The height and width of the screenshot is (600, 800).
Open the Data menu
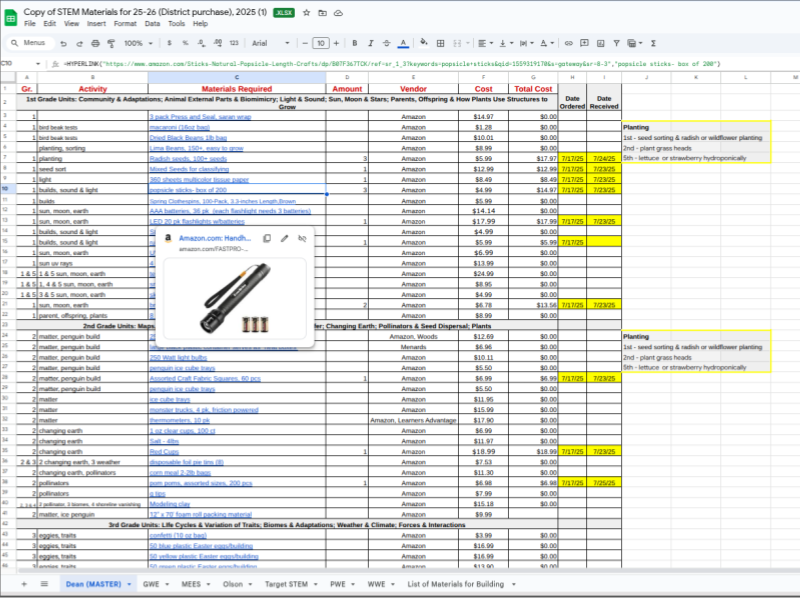coord(152,23)
